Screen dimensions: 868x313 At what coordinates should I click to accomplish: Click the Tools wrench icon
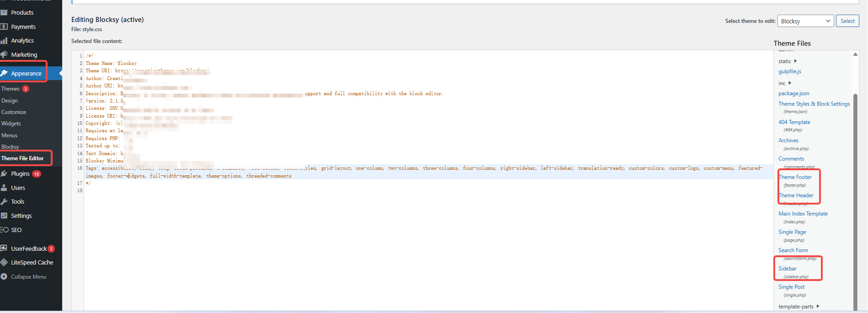point(4,201)
